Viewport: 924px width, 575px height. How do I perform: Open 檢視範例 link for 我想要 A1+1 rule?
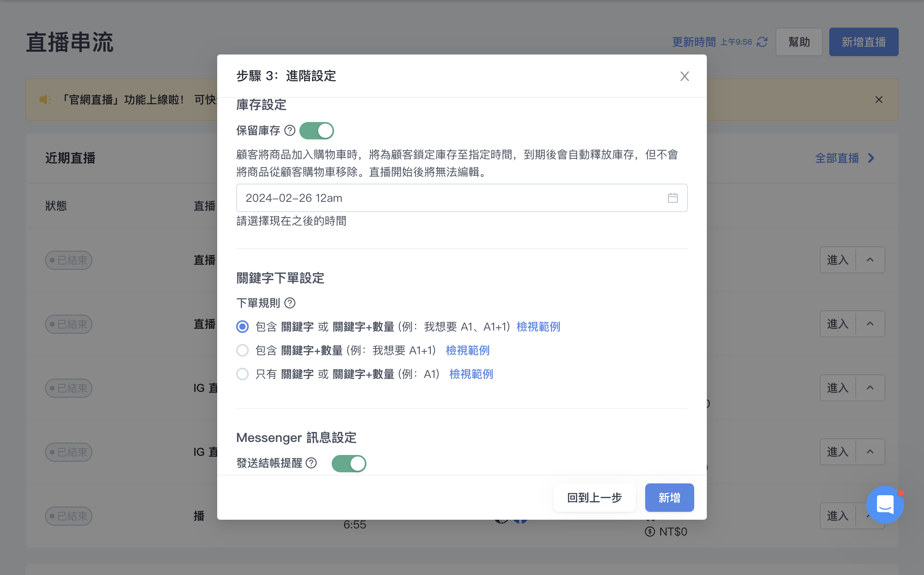click(x=468, y=350)
